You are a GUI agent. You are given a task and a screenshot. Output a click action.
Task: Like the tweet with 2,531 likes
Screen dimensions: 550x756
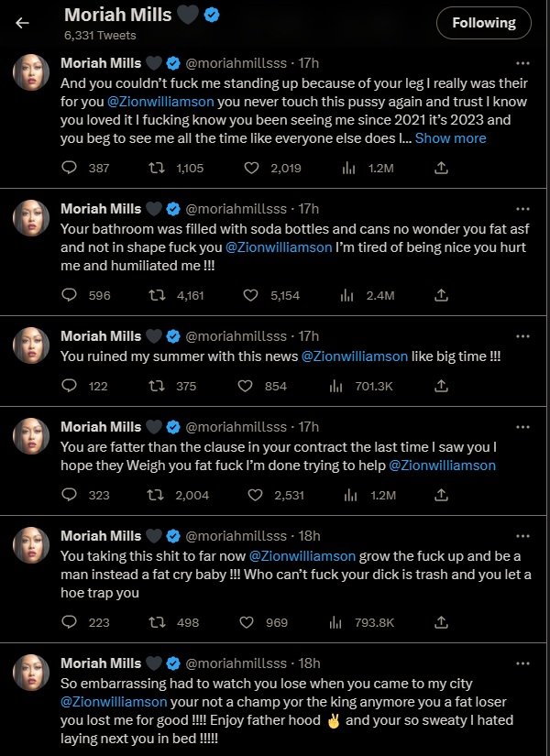coord(256,495)
